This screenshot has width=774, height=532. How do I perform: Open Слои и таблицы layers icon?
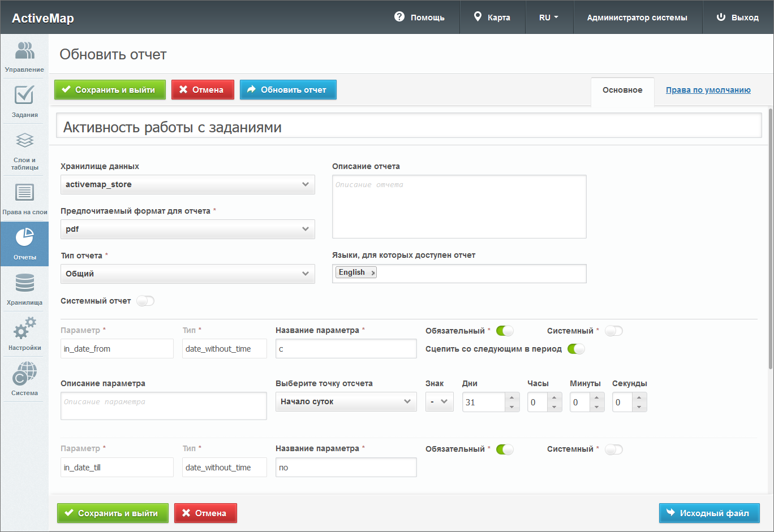pyautogui.click(x=24, y=141)
